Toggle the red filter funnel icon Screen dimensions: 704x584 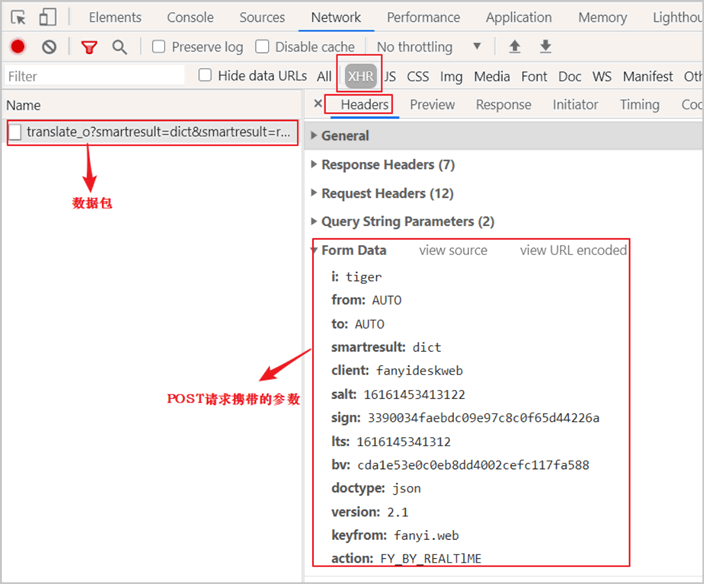[x=89, y=47]
